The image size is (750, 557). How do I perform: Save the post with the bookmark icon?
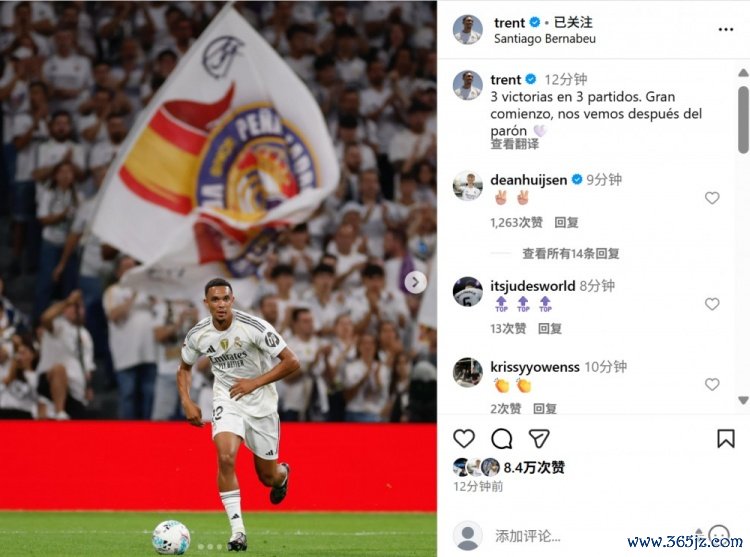point(726,438)
